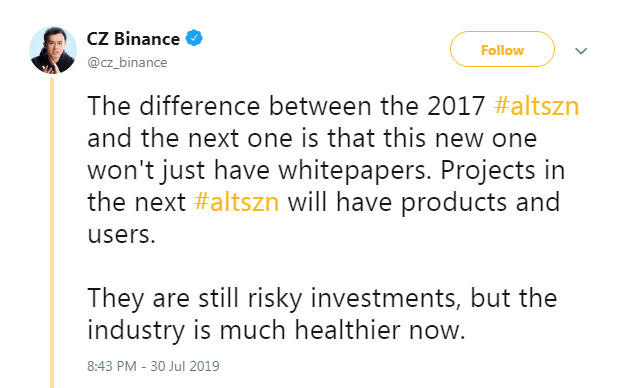Click the blue verified checkmark badge

pyautogui.click(x=194, y=38)
